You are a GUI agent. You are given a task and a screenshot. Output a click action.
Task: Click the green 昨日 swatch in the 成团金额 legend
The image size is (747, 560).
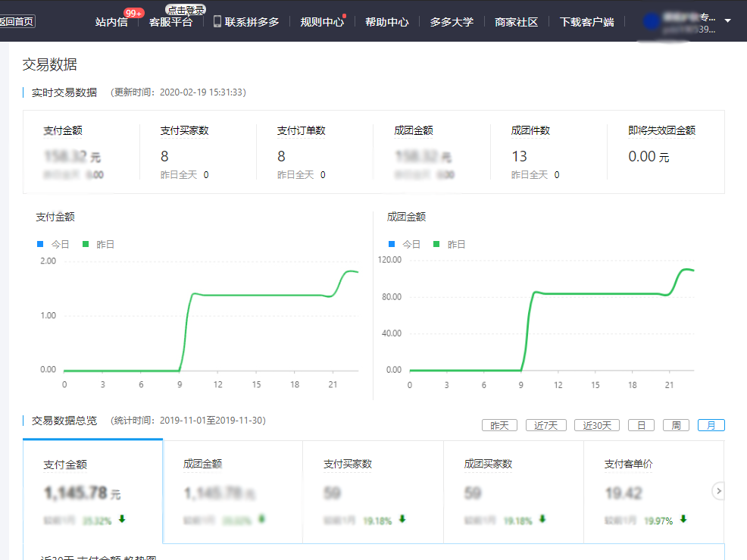click(436, 245)
